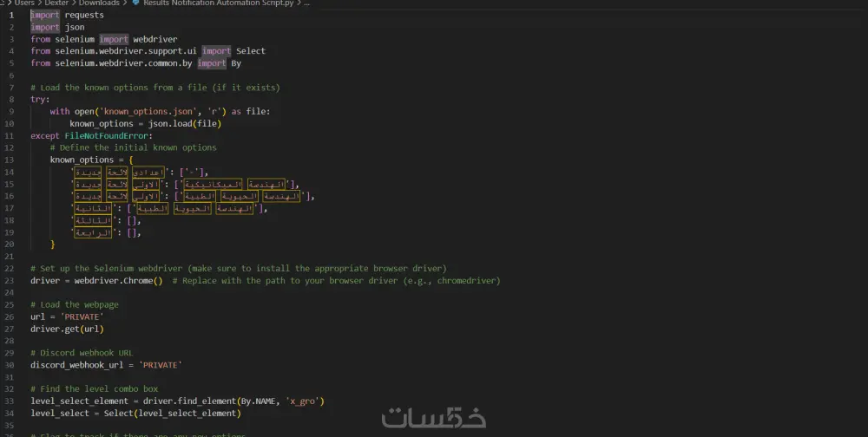Click the opening brace on line 13
Viewport: 868px width, 437px height.
pos(131,160)
